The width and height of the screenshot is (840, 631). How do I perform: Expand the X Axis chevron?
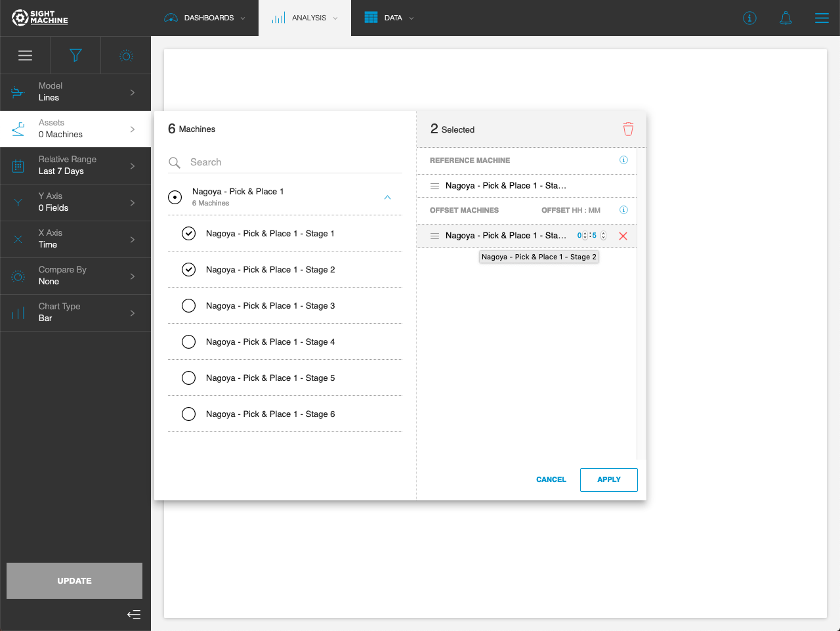tap(133, 239)
